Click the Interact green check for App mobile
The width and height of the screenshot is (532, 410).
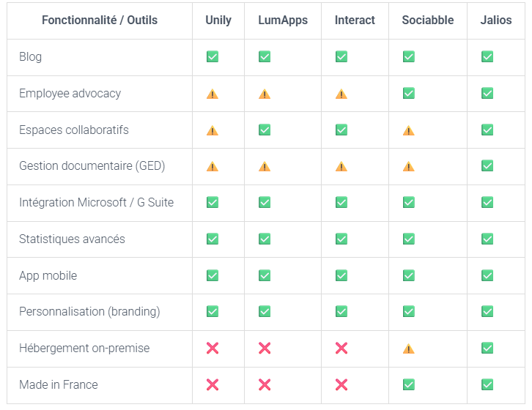[341, 275]
